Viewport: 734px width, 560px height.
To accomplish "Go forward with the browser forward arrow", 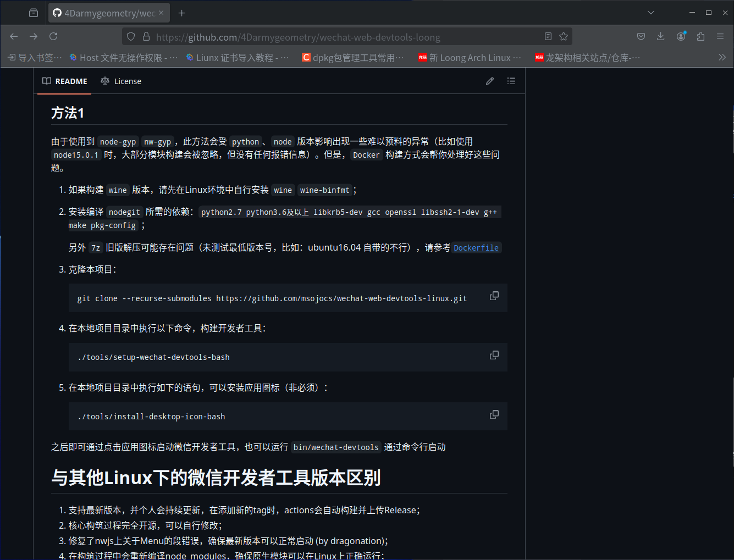I will pos(34,36).
